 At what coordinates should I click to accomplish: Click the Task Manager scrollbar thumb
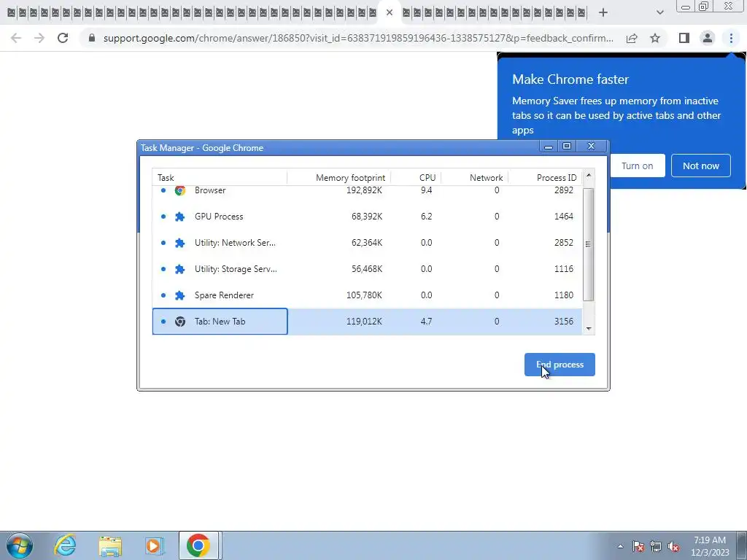coord(589,244)
